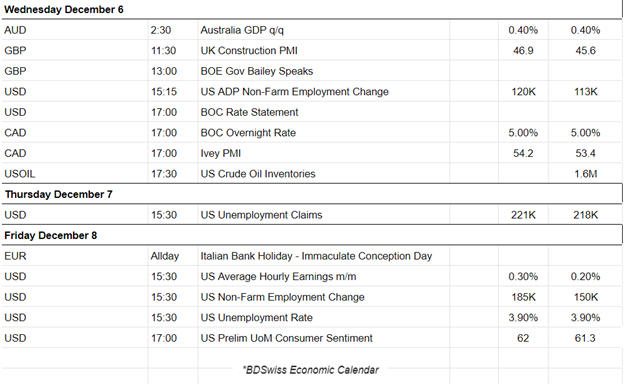Click the Ivey PMI event name

pos(220,154)
